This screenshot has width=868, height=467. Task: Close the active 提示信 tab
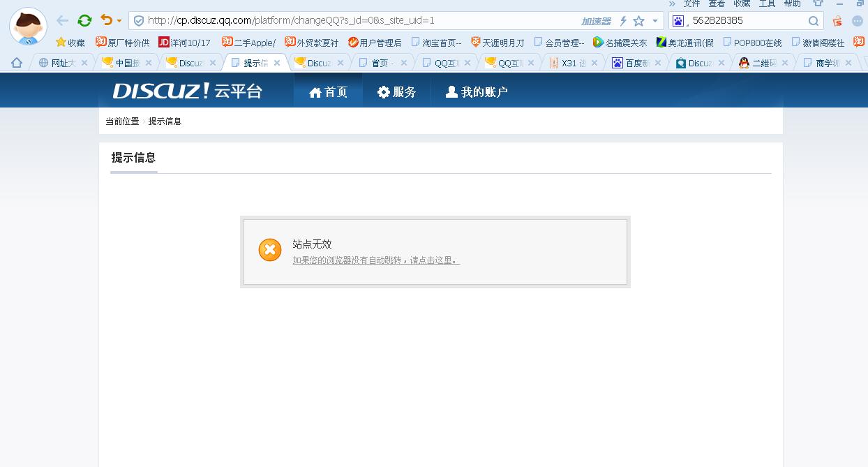[277, 63]
